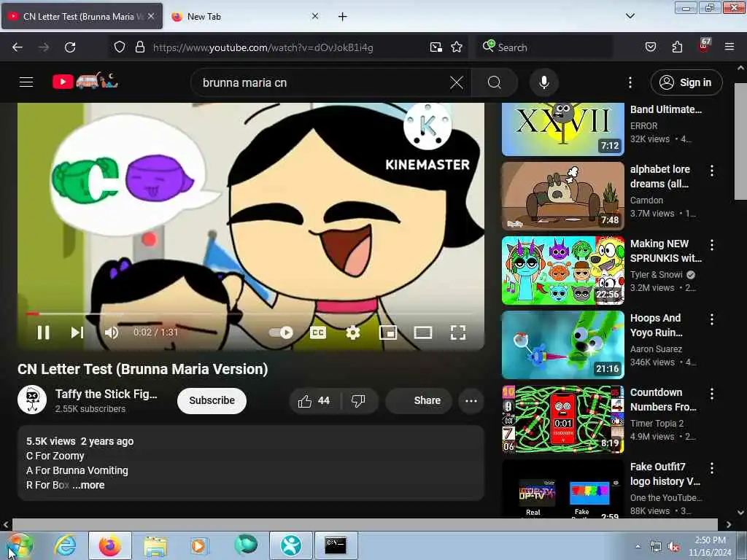Edit the brunna maria cn search field
The image size is (747, 560).
[324, 82]
